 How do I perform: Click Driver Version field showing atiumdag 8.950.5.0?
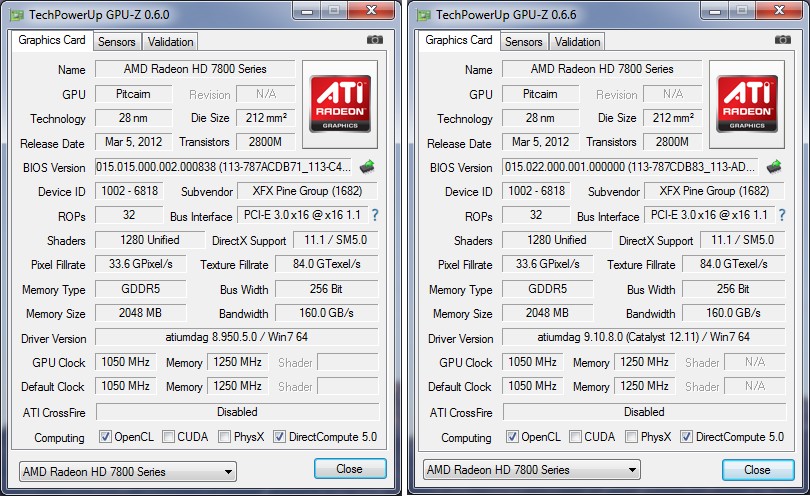237,337
